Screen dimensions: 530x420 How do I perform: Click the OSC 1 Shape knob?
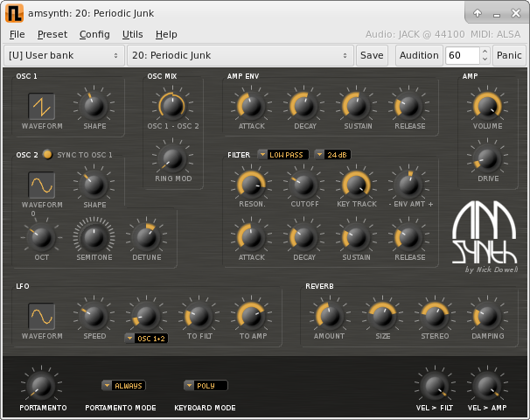pyautogui.click(x=94, y=106)
